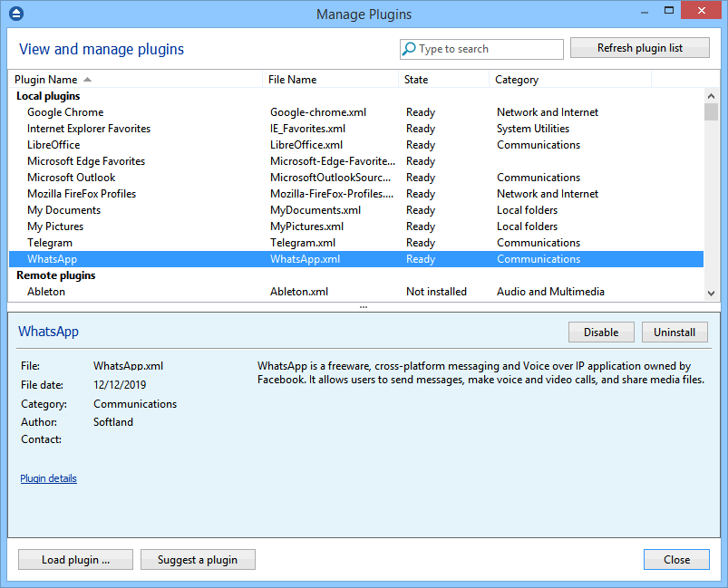Click the MyDocuments.xml file name cell
The image size is (728, 588).
(x=315, y=210)
